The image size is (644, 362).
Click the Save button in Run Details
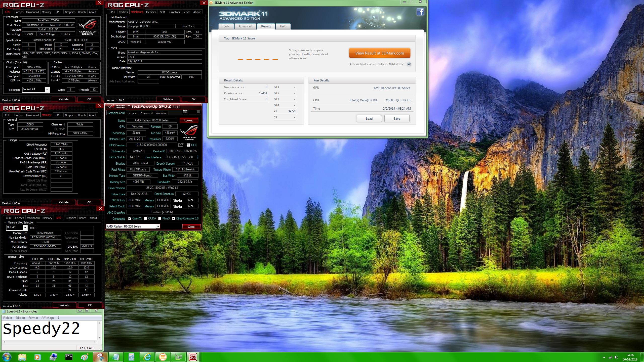tap(397, 119)
